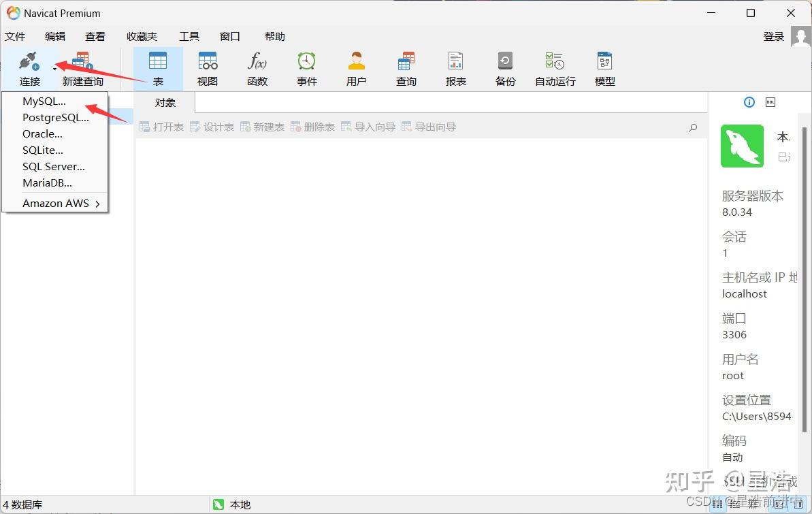Click the search magnifier icon

(693, 127)
